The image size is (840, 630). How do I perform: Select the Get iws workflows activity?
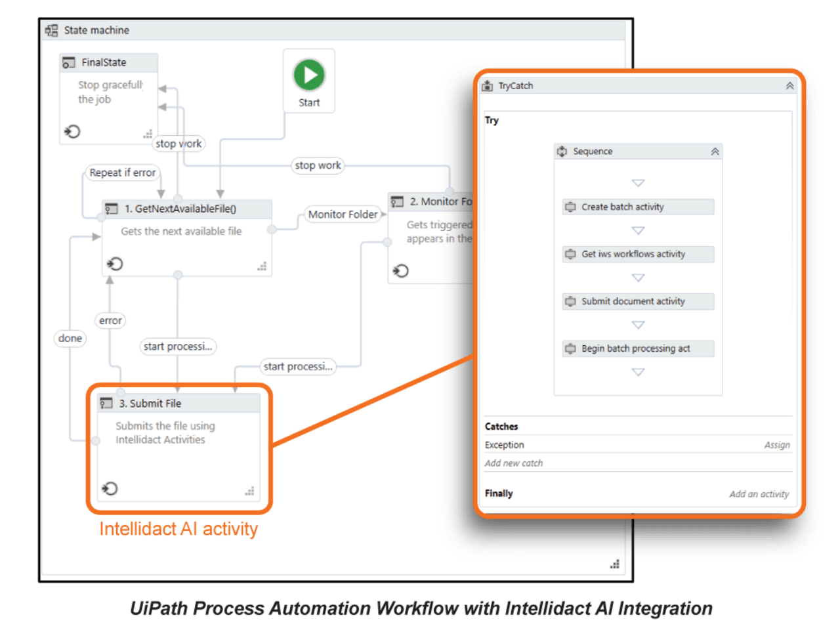(638, 254)
